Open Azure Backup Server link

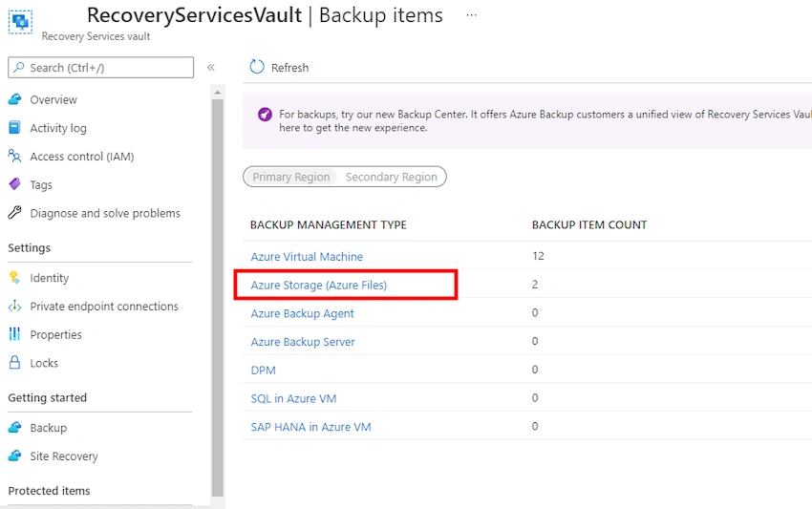click(x=303, y=342)
